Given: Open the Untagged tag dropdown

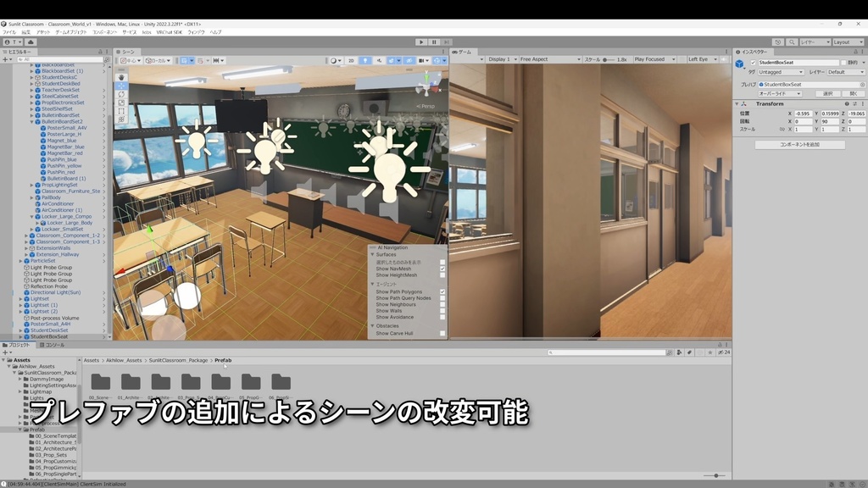Looking at the screenshot, I should 782,72.
